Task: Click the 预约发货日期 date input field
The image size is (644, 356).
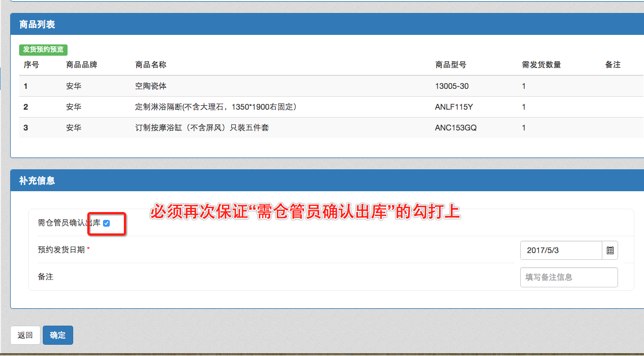Action: (x=561, y=250)
